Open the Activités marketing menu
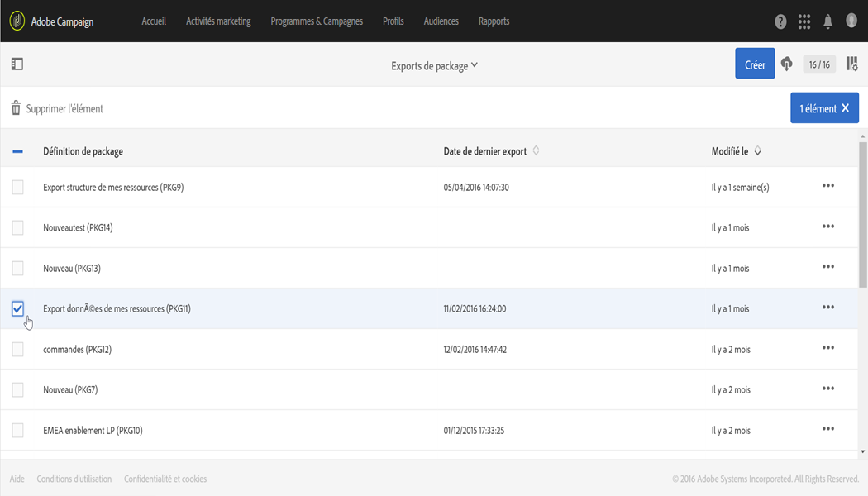868x496 pixels. coord(218,21)
